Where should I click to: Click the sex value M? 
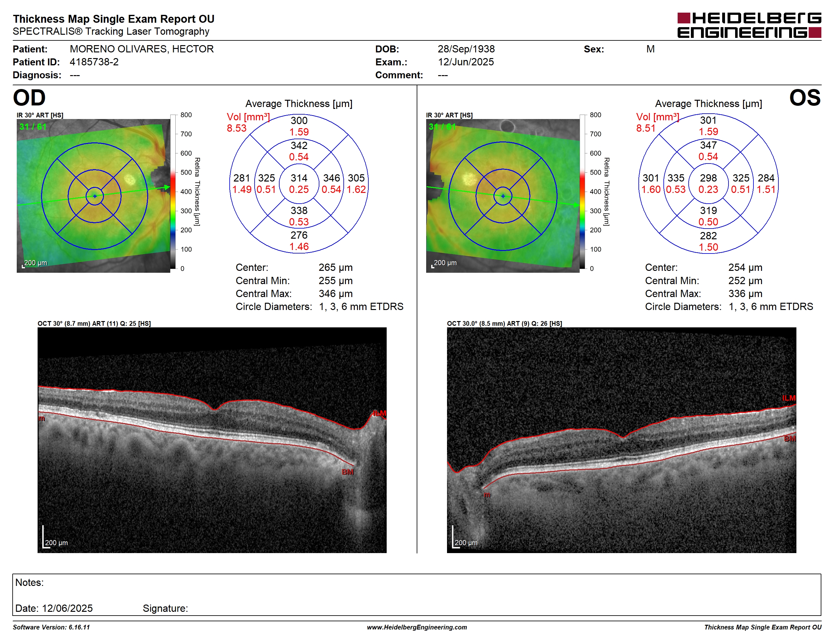point(650,49)
